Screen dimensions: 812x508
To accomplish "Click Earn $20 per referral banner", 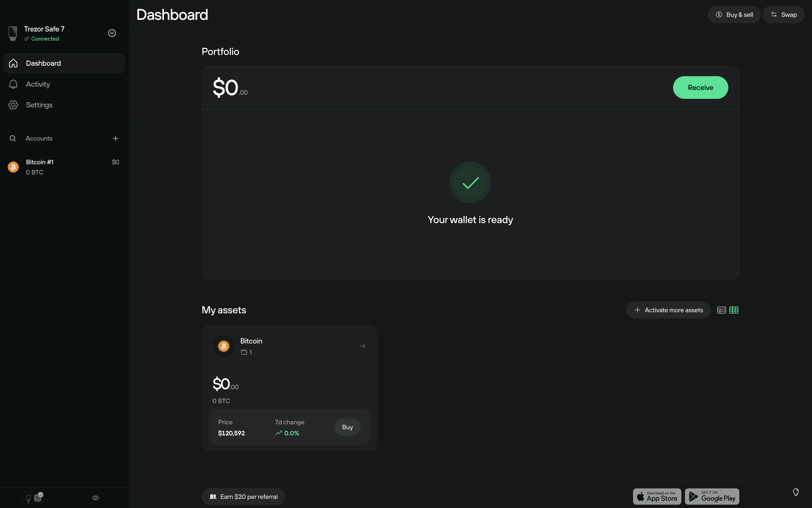I will [x=243, y=497].
